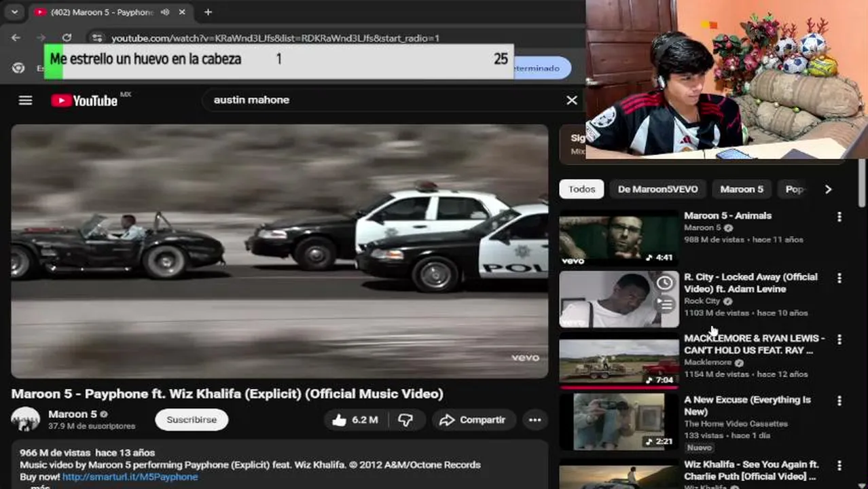
Task: Select the De Maroon5VEVO filter chip
Action: pyautogui.click(x=657, y=189)
